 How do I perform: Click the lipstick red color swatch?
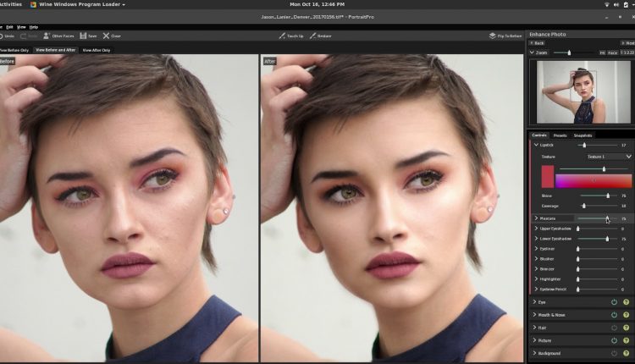pyautogui.click(x=548, y=177)
